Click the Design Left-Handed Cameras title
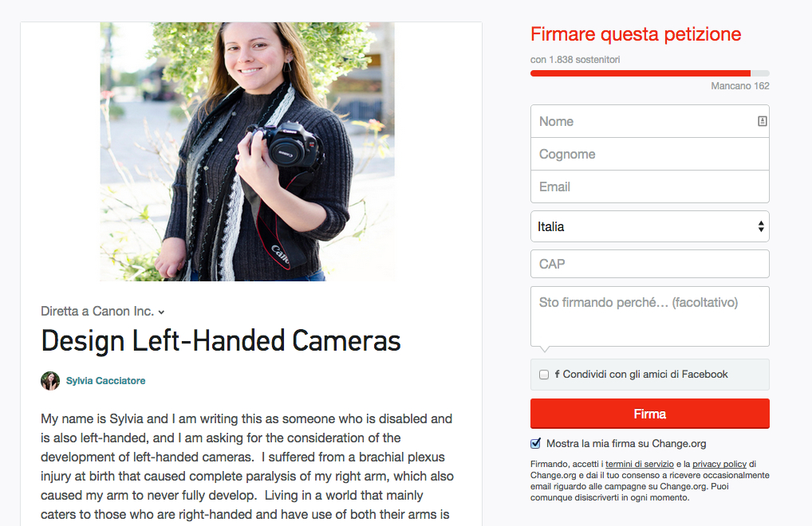The height and width of the screenshot is (526, 812). pyautogui.click(x=221, y=341)
